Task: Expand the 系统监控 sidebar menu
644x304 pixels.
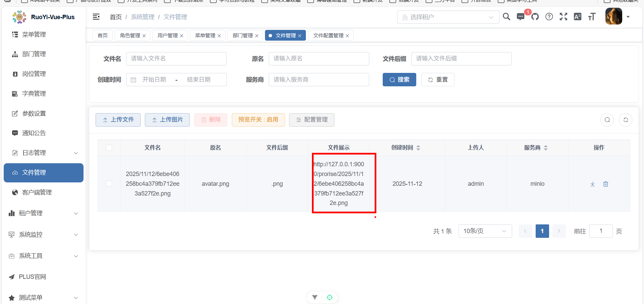Action: click(43, 234)
